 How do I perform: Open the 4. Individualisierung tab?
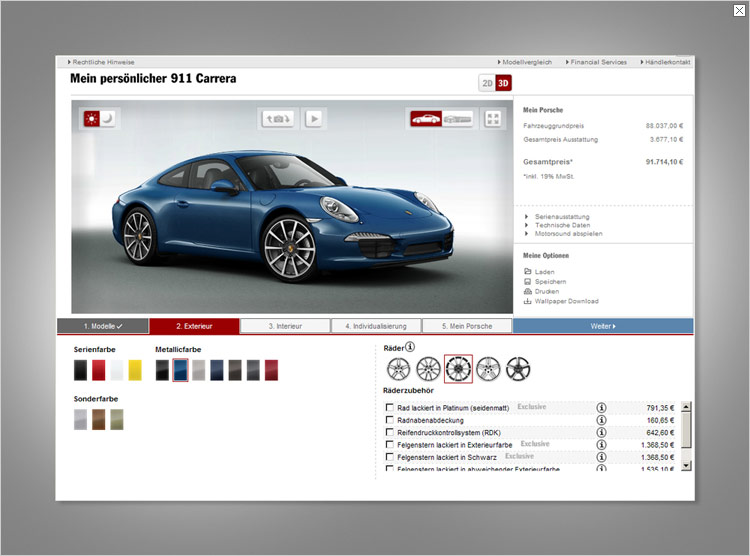point(376,326)
